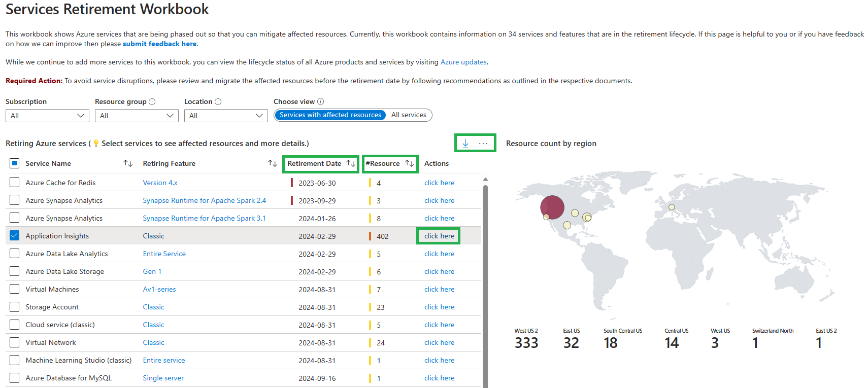The image size is (868, 388).
Task: Click here action for Application Insights
Action: 440,236
